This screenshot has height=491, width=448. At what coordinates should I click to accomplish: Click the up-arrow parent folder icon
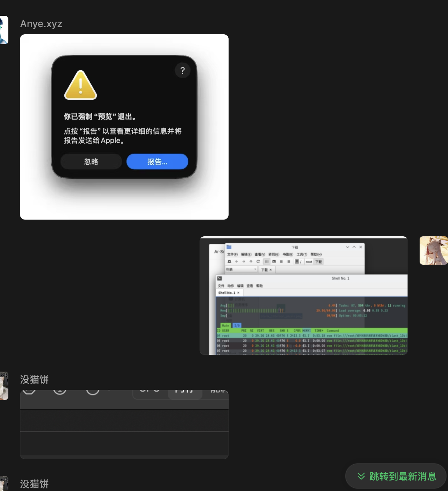coord(251,262)
